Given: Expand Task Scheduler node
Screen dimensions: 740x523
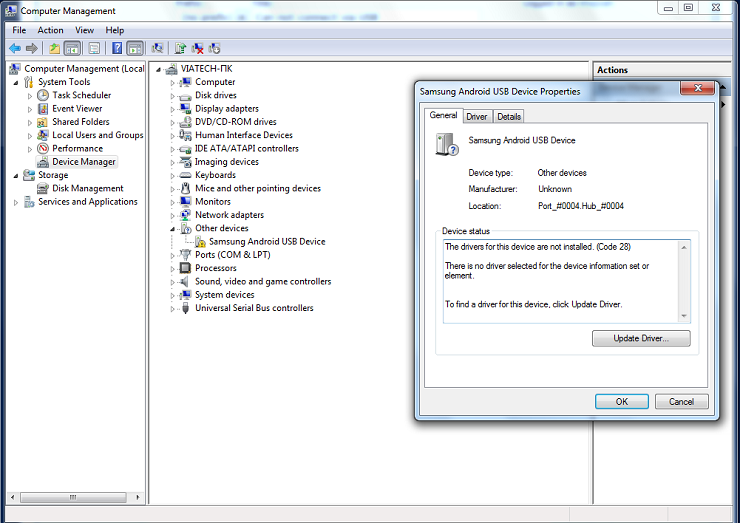Looking at the screenshot, I should click(30, 96).
